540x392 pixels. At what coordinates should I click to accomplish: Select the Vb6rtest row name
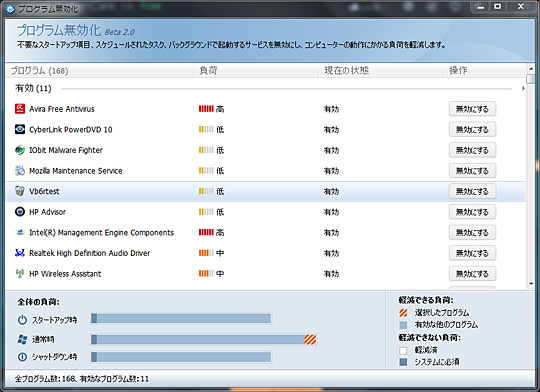click(x=44, y=192)
